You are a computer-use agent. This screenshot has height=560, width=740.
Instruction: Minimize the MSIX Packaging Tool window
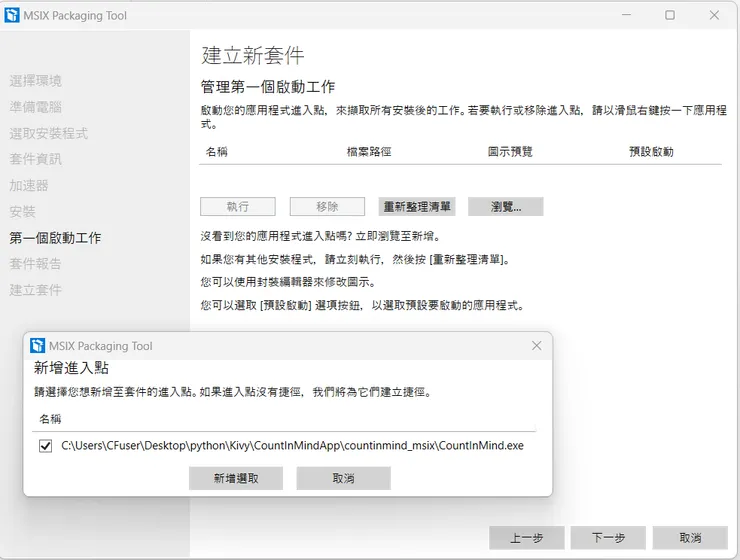[x=626, y=15]
